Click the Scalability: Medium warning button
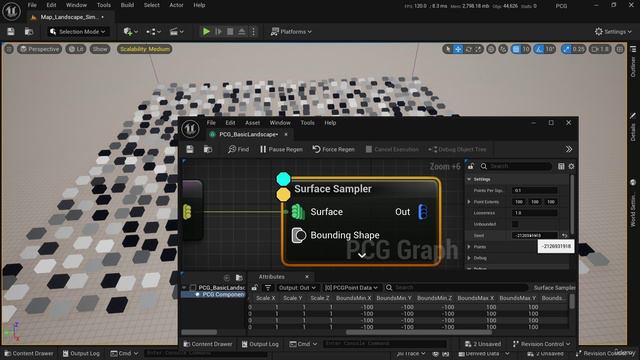Viewport: 640px width, 360px height. pyautogui.click(x=144, y=49)
